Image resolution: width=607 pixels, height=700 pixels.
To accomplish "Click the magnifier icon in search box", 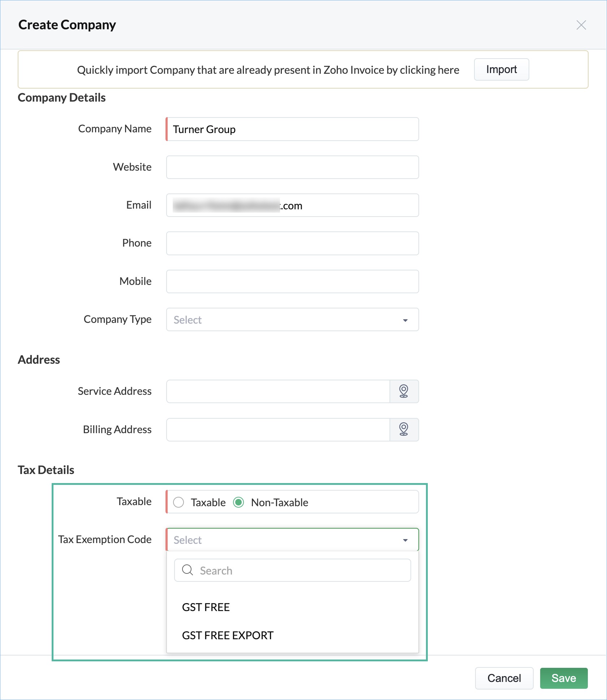I will (x=188, y=570).
